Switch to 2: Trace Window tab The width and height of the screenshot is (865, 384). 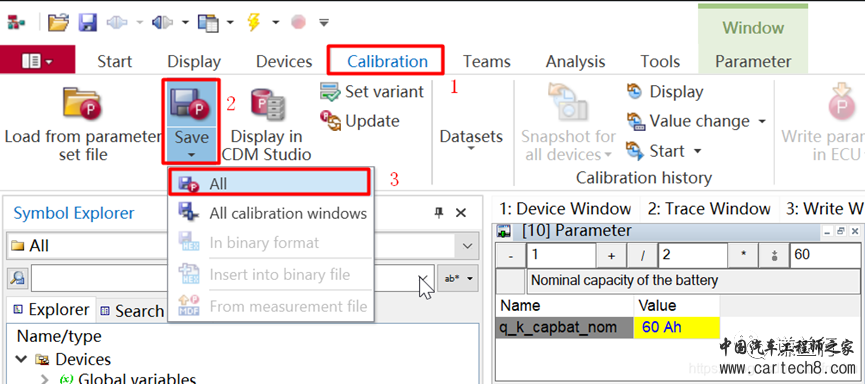(x=709, y=209)
